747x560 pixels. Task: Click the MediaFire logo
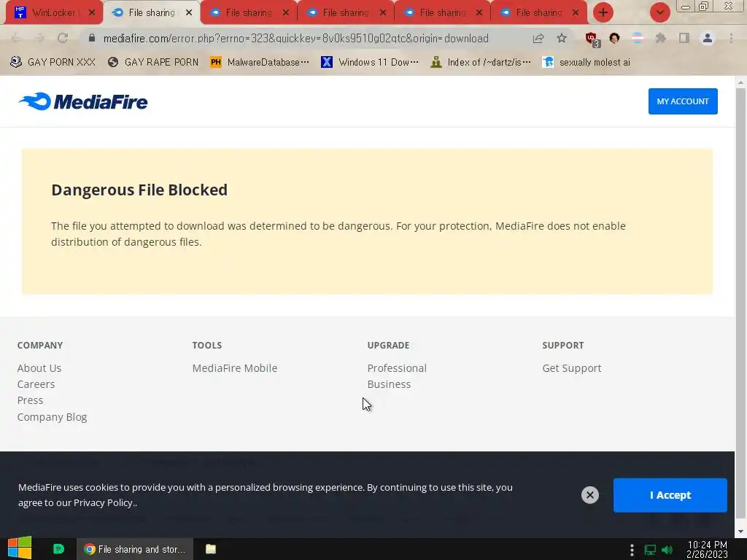point(83,101)
